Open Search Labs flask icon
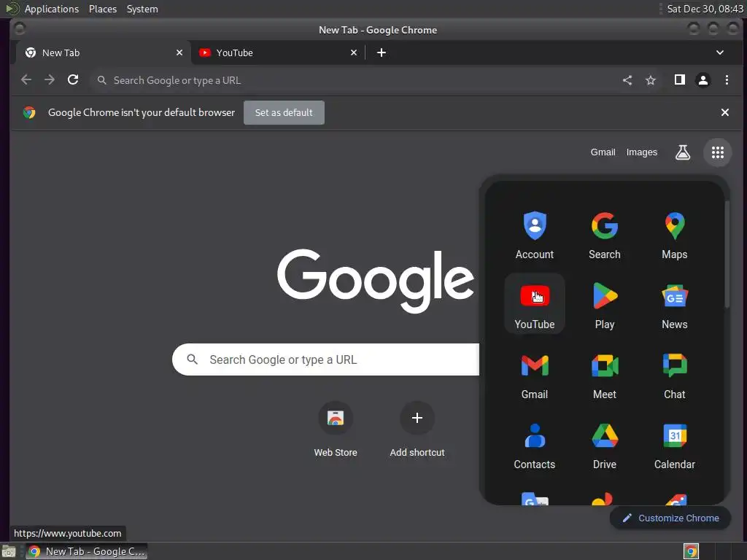 [x=683, y=152]
